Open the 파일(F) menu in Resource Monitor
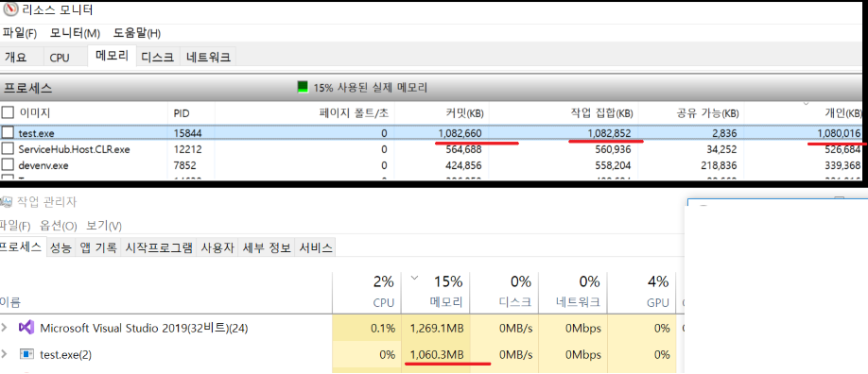868x374 pixels. [x=19, y=33]
